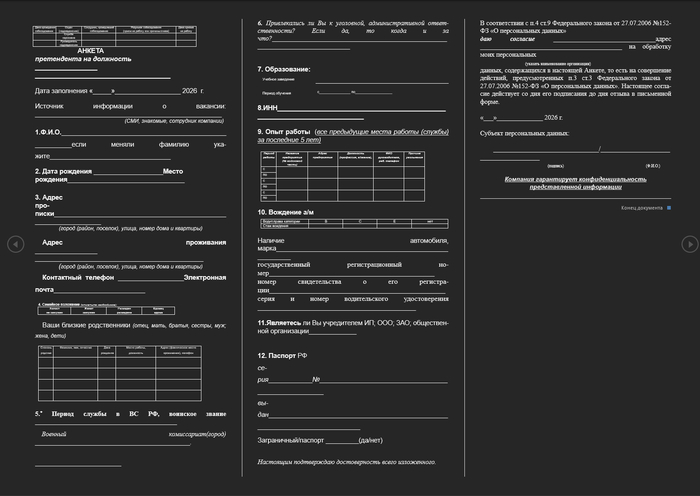The width and height of the screenshot is (700, 496).
Task: Click the underlined confidentiality statement text
Action: click(575, 183)
